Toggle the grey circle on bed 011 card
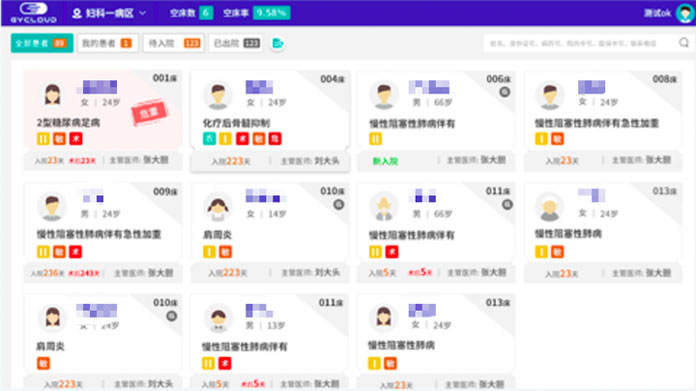This screenshot has width=696, height=391. (x=507, y=205)
